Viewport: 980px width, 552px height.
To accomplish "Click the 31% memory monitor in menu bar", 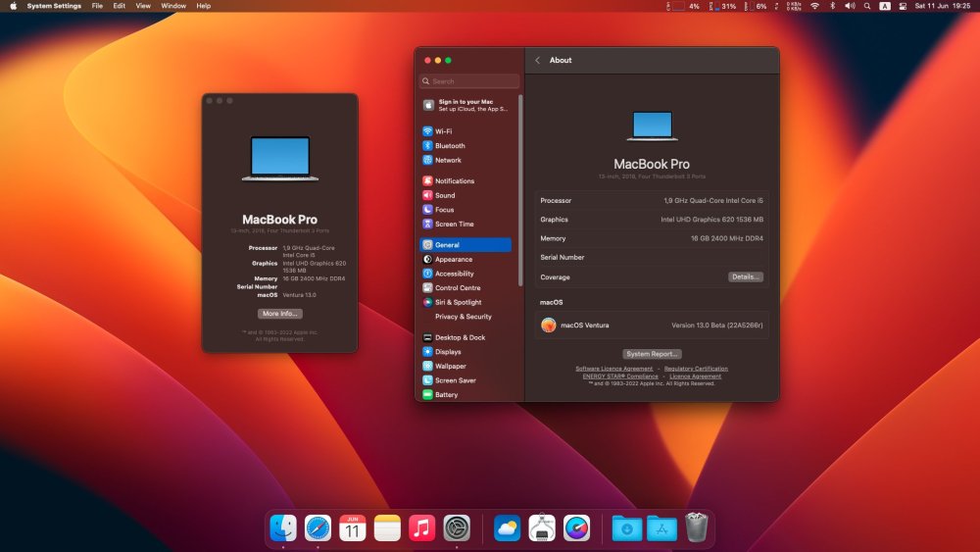I will [722, 6].
